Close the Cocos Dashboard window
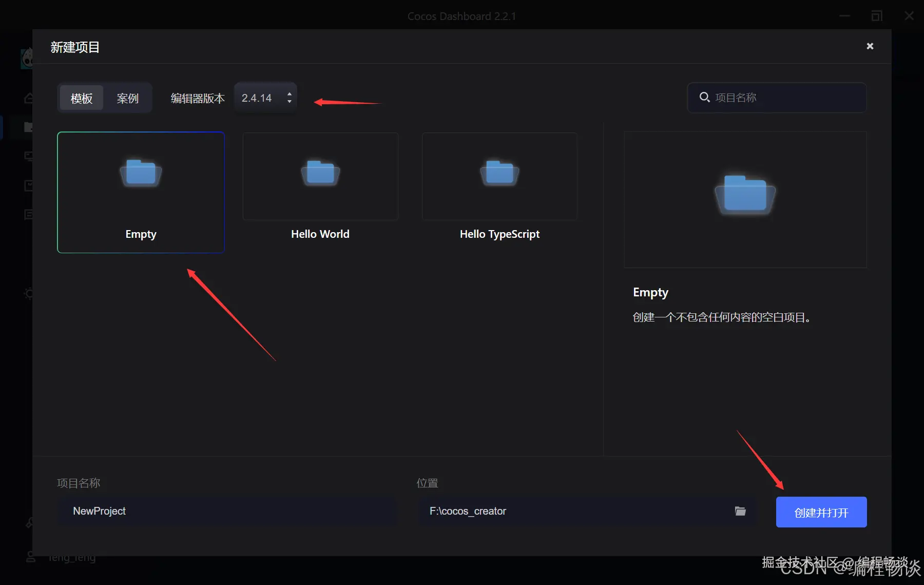 [909, 16]
